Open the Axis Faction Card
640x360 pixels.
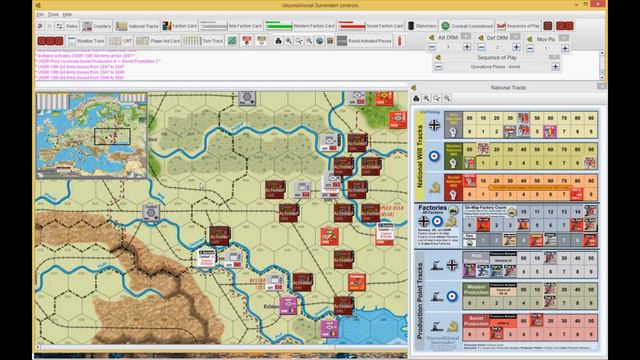[231, 26]
